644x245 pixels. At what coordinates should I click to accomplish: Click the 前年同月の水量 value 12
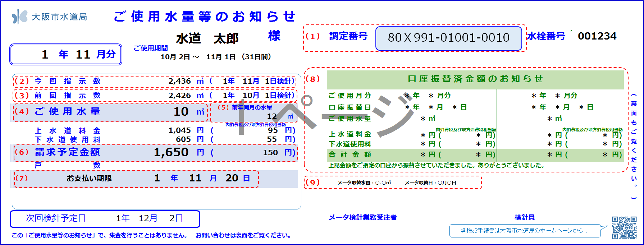pyautogui.click(x=272, y=116)
